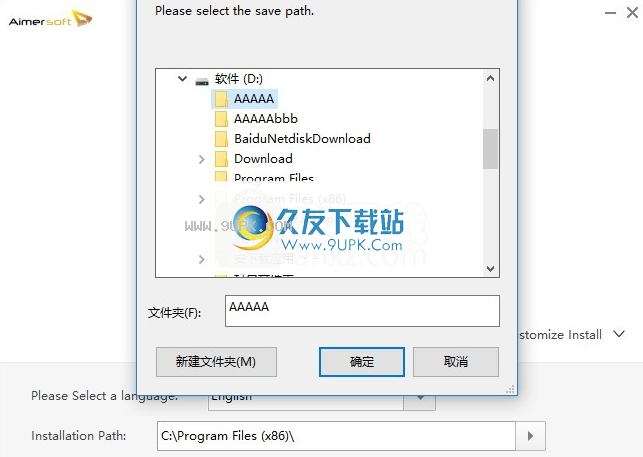Click the BaiduNetdiskDownload folder icon
This screenshot has height=457, width=643.
221,139
